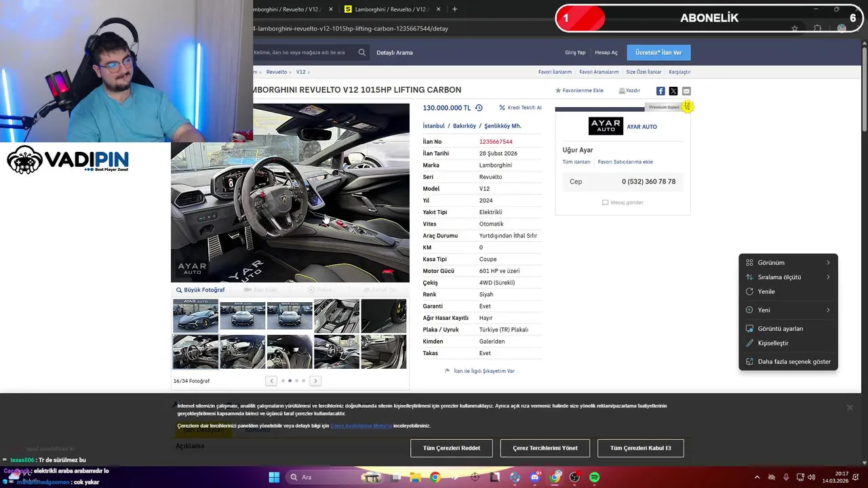The height and width of the screenshot is (488, 868).
Task: Close the cookie banner with X
Action: click(x=849, y=407)
